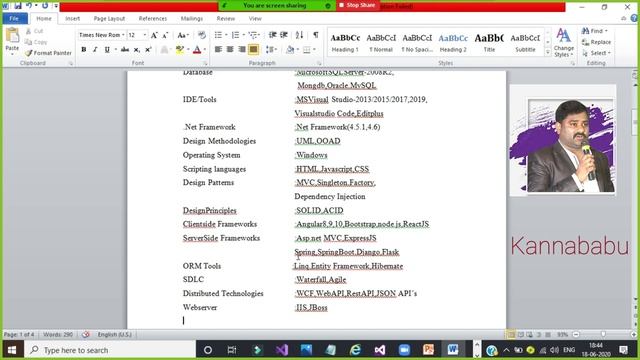Toggle Justify alignment button
The height and width of the screenshot is (360, 640).
point(253,50)
